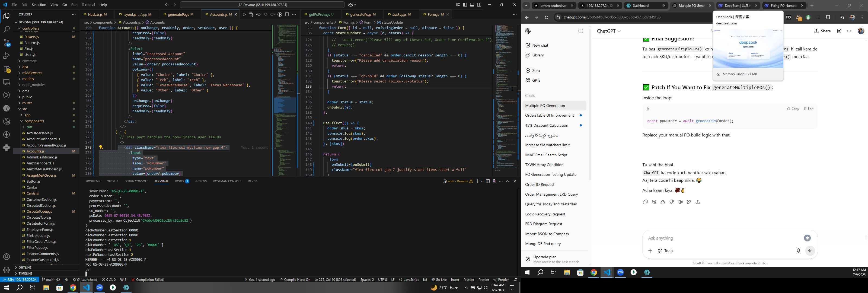The width and height of the screenshot is (868, 293).
Task: Open Source Control view in activity bar
Action: coord(7,43)
